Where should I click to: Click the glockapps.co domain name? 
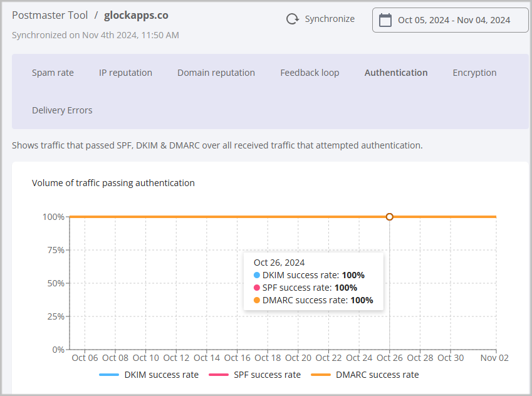point(136,15)
